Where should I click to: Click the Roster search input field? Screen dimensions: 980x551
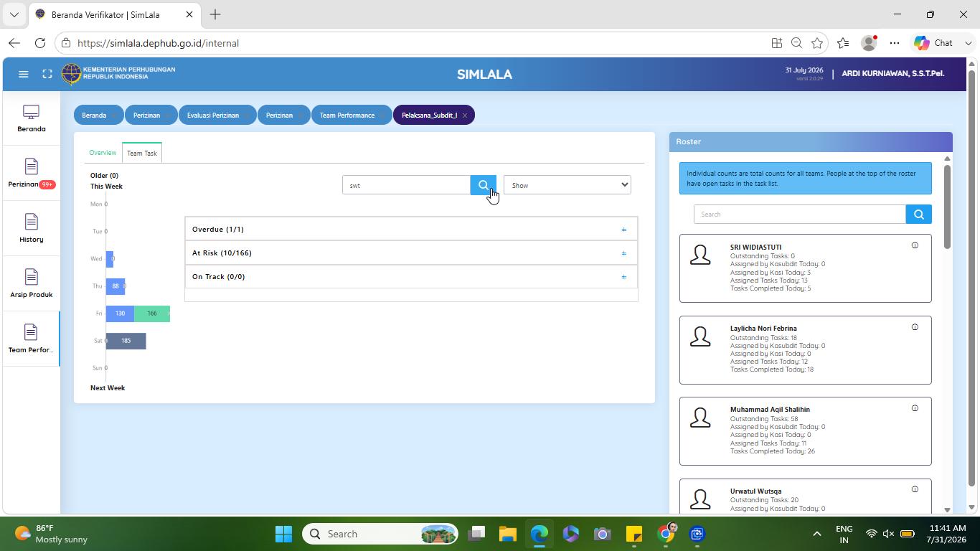799,214
